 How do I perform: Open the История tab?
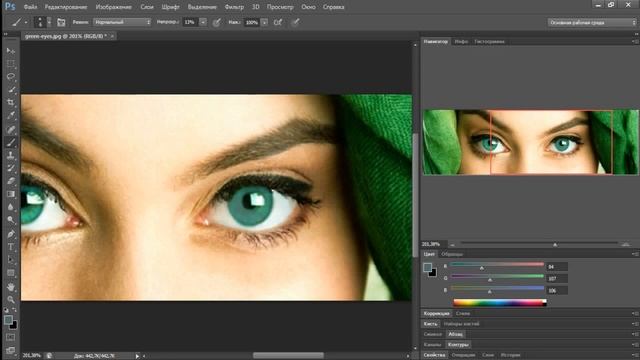(x=510, y=355)
